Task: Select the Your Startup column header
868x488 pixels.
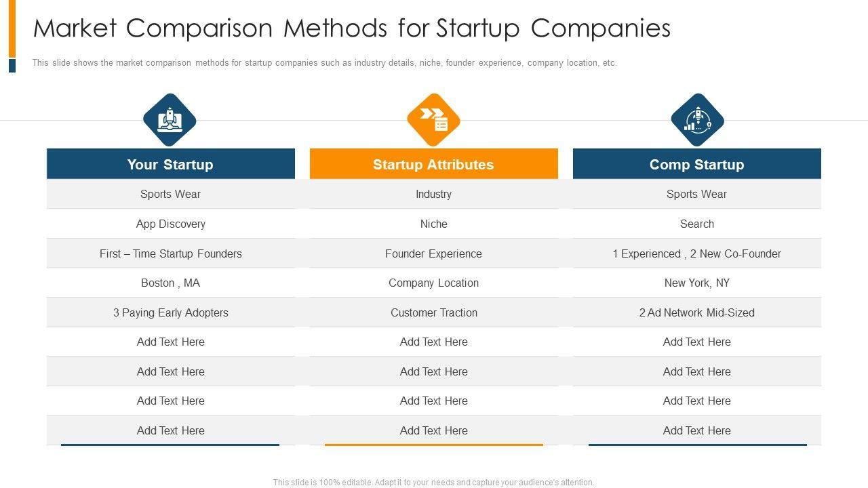Action: coord(170,165)
